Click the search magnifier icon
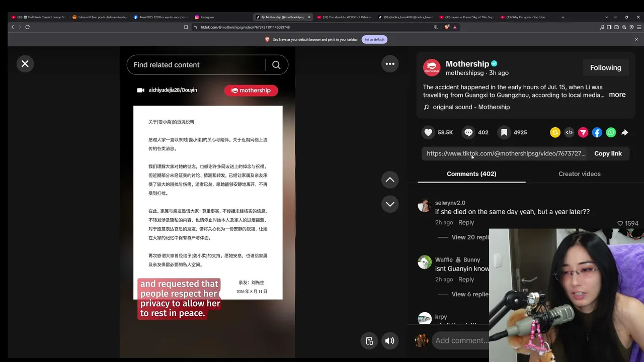 coord(276,65)
